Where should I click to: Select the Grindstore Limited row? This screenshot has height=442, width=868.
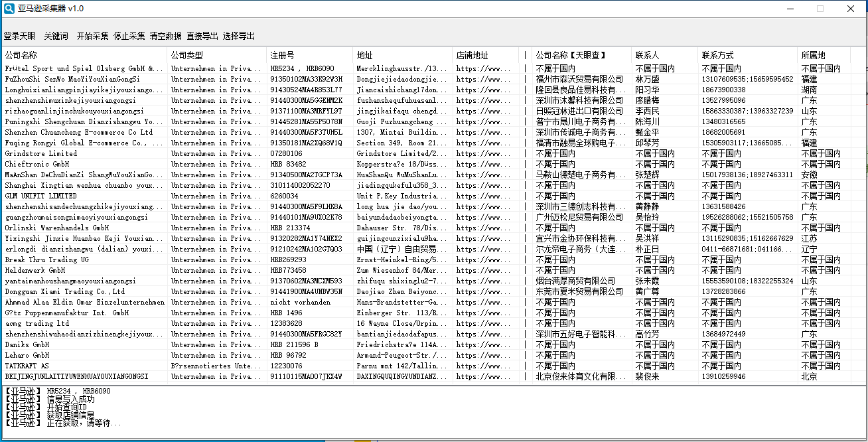pos(427,153)
